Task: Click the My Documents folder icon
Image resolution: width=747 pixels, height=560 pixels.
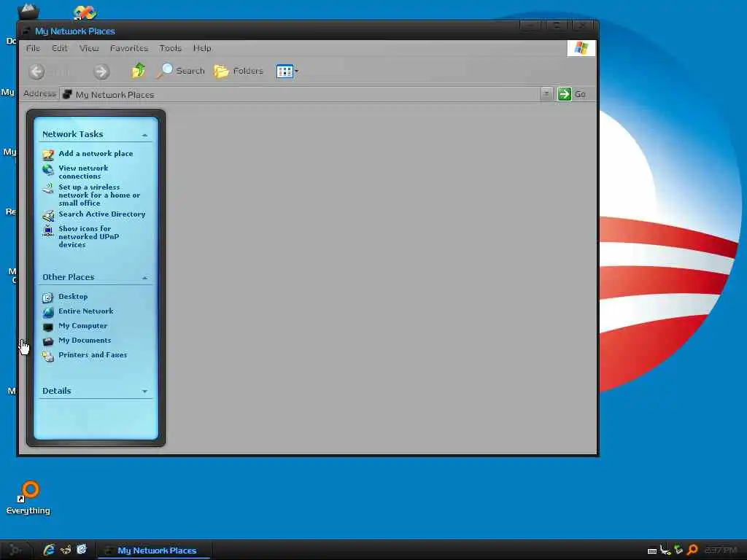Action: (x=48, y=341)
